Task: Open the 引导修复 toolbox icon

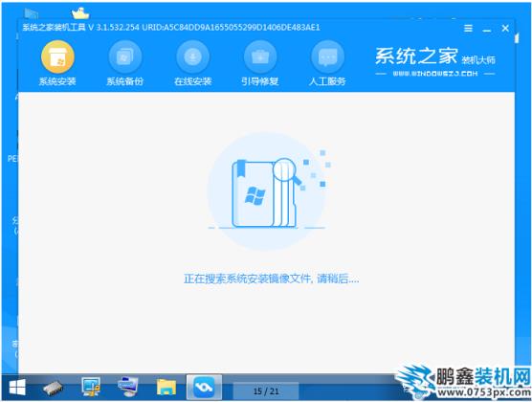Action: point(260,56)
